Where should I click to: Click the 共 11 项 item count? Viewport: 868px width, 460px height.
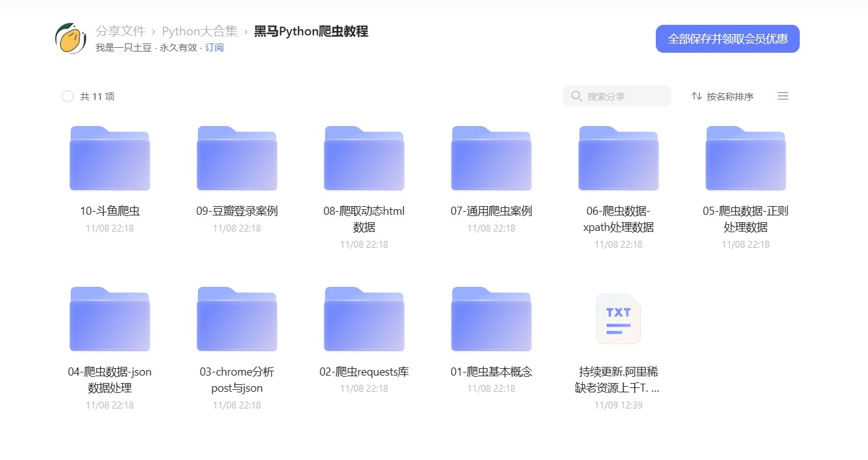click(x=97, y=96)
